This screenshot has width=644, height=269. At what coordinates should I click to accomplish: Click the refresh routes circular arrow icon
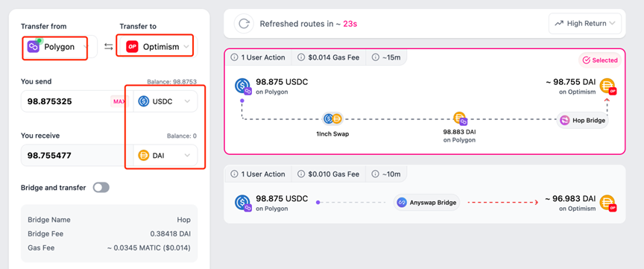(244, 24)
